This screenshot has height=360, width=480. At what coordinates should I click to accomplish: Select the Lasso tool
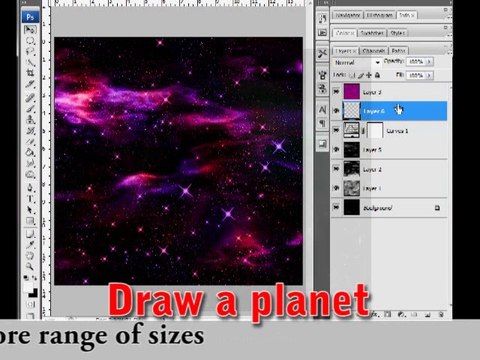click(x=30, y=51)
